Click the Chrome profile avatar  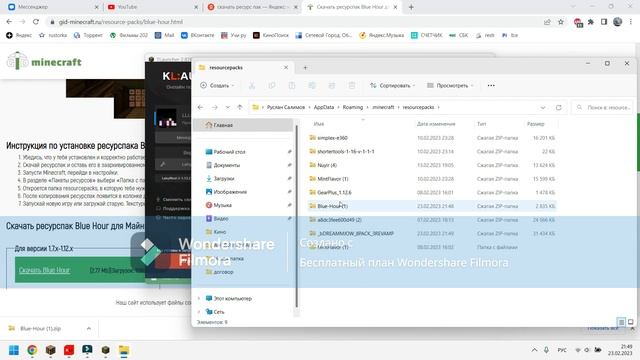[618, 22]
